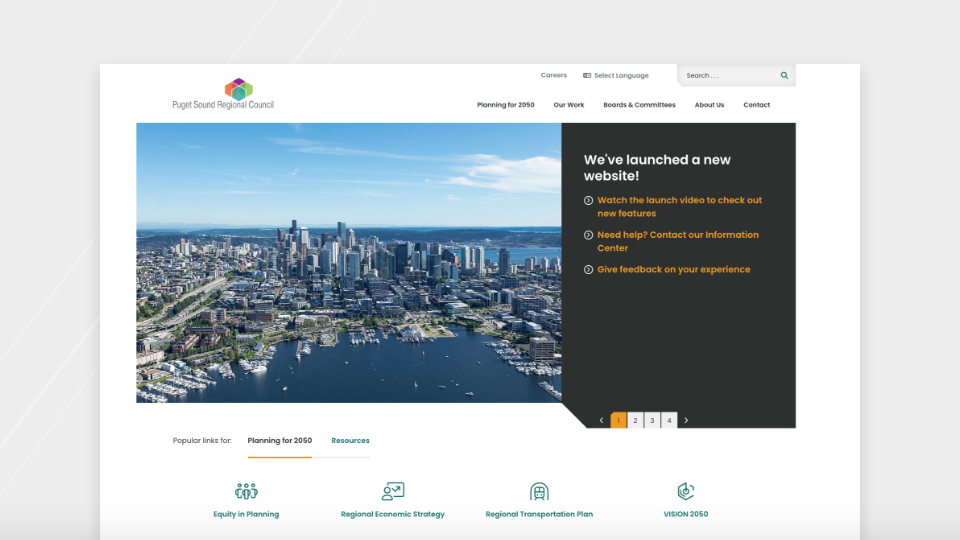The image size is (960, 540).
Task: Select slide 1 in the carousel pager
Action: pos(618,421)
